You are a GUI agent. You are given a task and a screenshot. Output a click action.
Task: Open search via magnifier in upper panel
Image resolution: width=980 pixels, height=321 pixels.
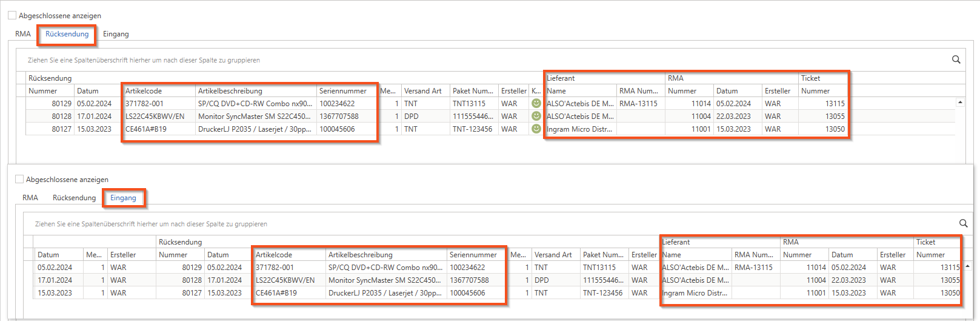click(x=956, y=59)
